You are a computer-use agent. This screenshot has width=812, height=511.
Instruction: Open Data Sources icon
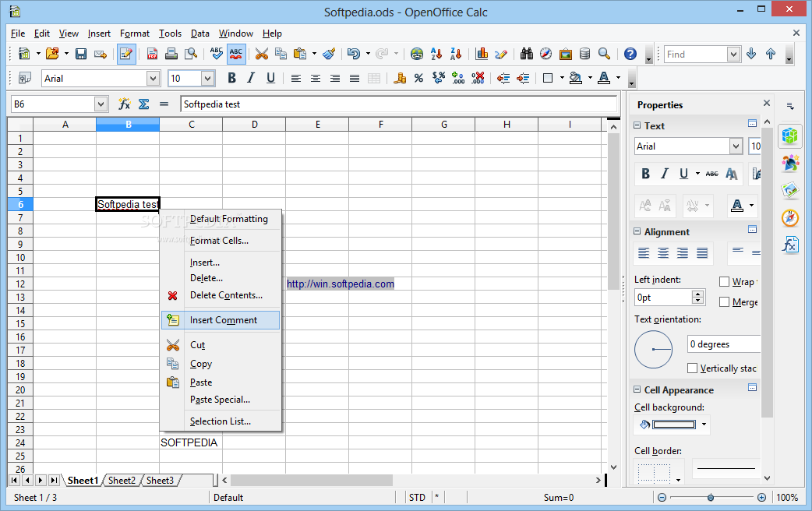coord(584,54)
